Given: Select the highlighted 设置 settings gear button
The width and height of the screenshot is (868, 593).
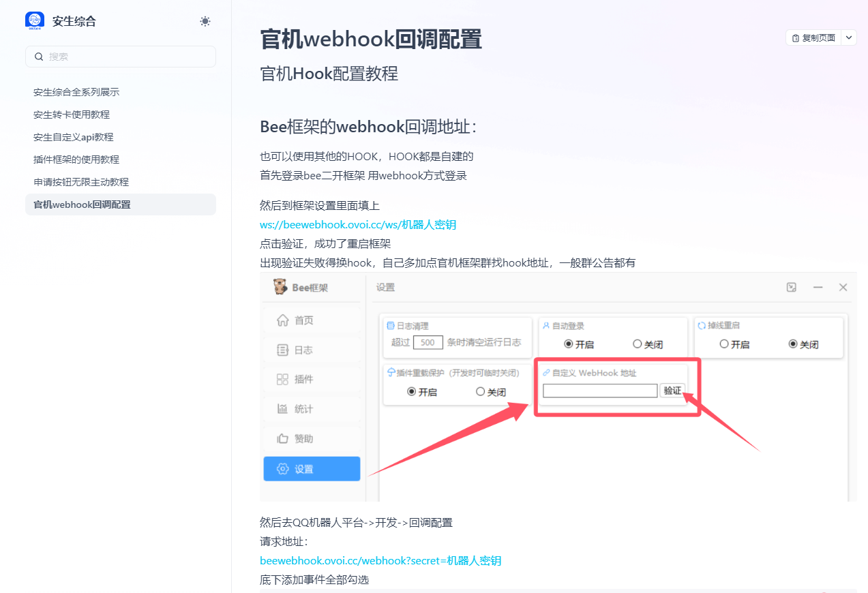Looking at the screenshot, I should (312, 468).
